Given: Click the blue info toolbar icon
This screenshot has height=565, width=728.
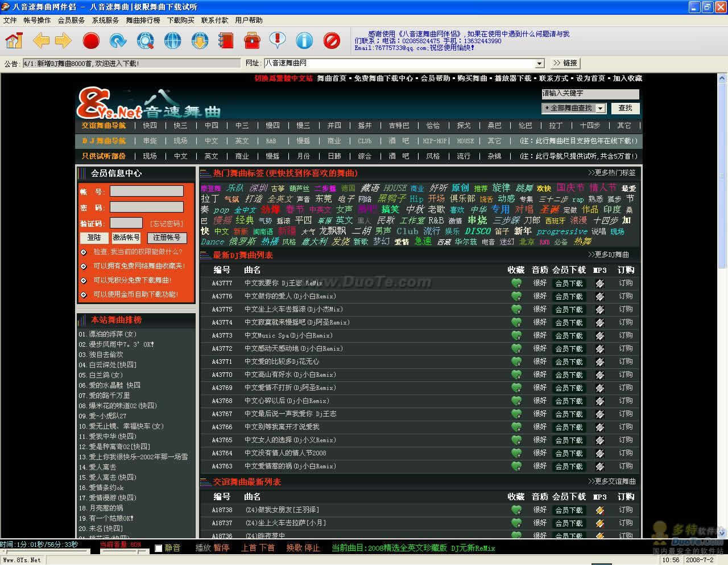Looking at the screenshot, I should click(304, 40).
